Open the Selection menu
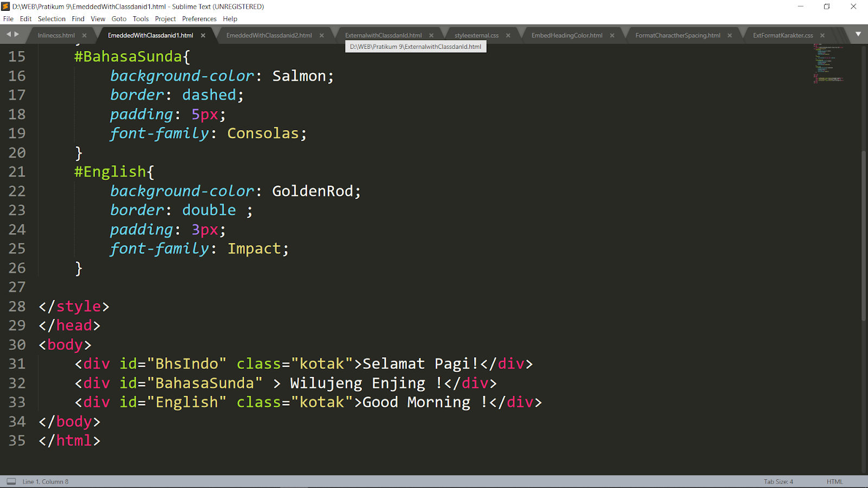 (x=52, y=18)
